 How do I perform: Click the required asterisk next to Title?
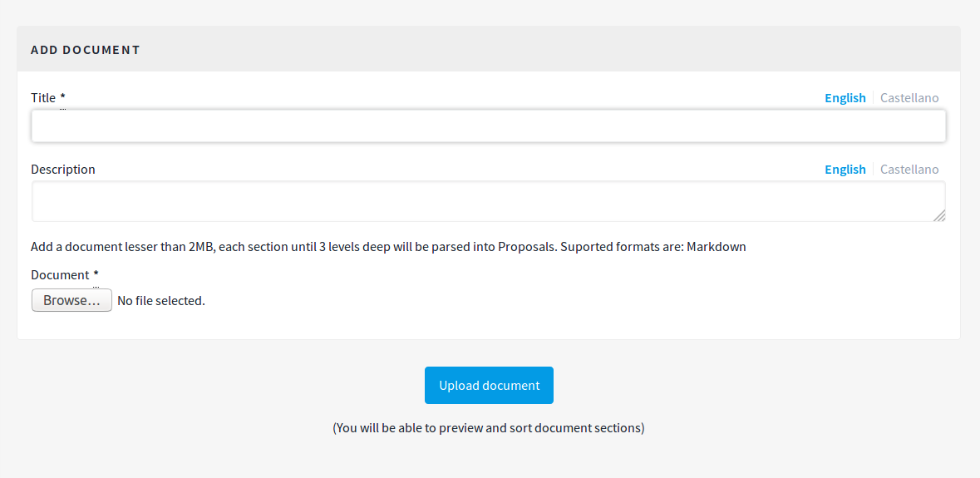tap(62, 98)
